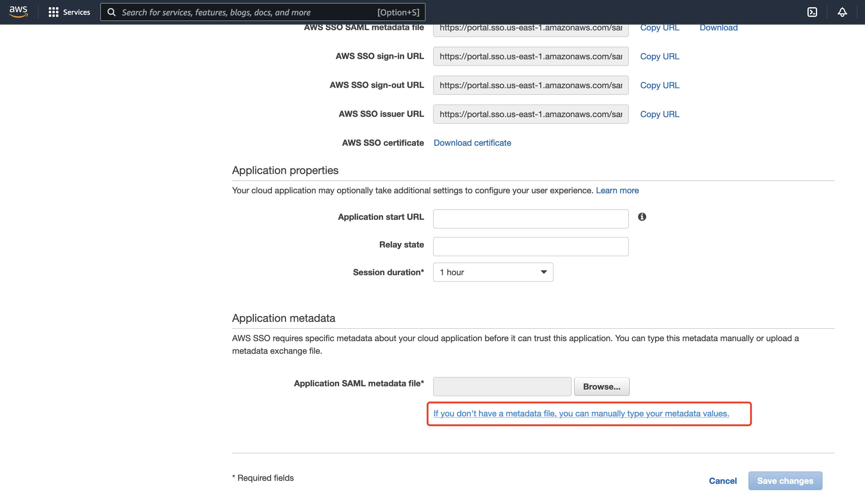Copy URL for SAML metadata file
This screenshot has height=504, width=865.
point(659,28)
